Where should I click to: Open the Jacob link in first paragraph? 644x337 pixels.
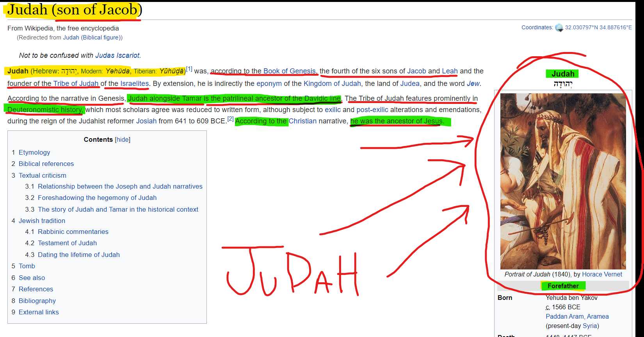[x=416, y=71]
